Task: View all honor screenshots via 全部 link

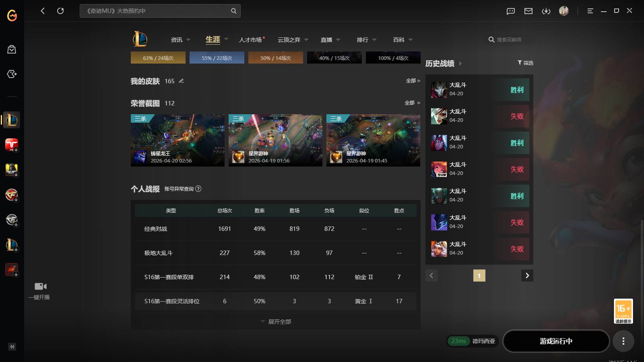Action: tap(412, 103)
